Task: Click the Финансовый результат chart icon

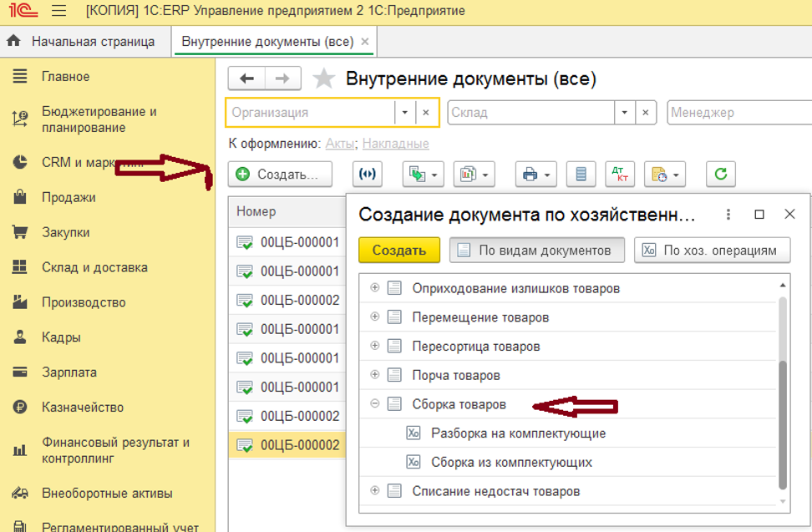Action: 20,450
